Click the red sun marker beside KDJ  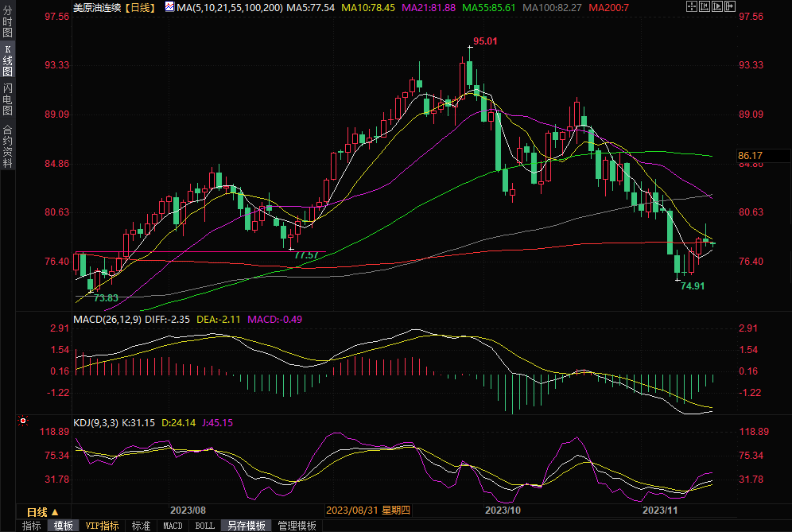[x=23, y=421]
